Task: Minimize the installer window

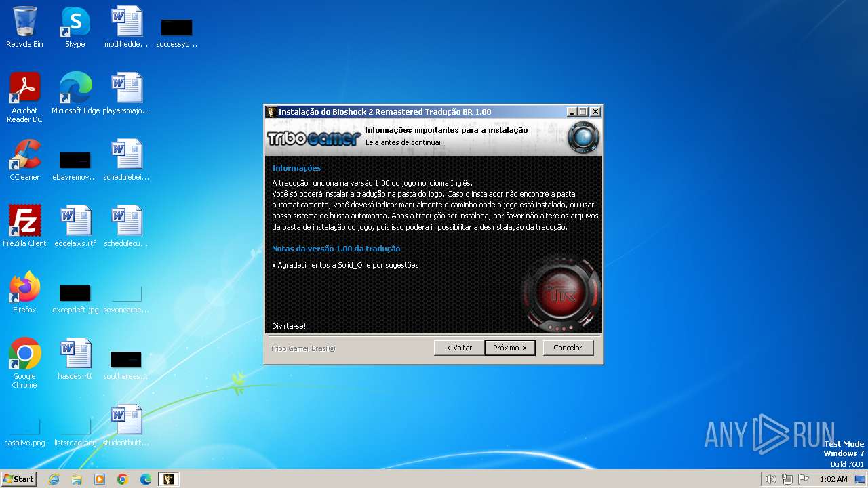Action: (x=572, y=112)
